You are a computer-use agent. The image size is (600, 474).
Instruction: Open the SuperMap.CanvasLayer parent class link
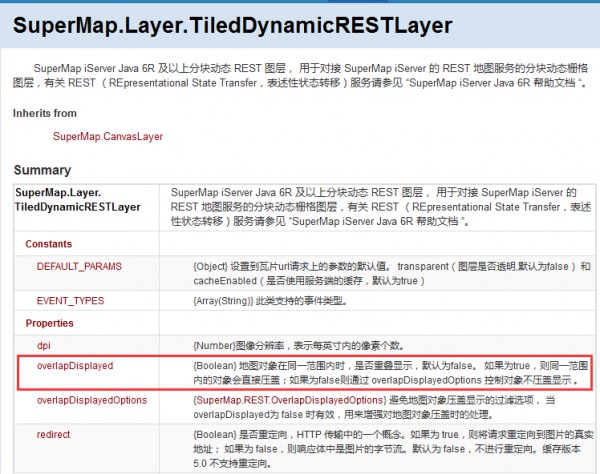tap(108, 137)
